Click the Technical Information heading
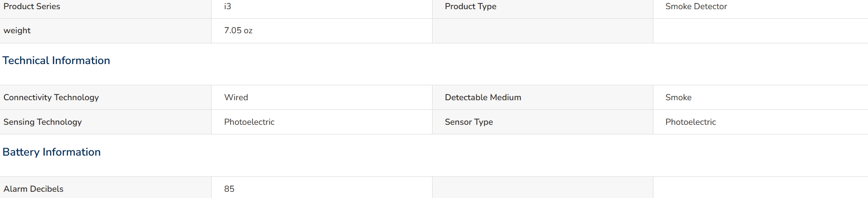 [56, 61]
